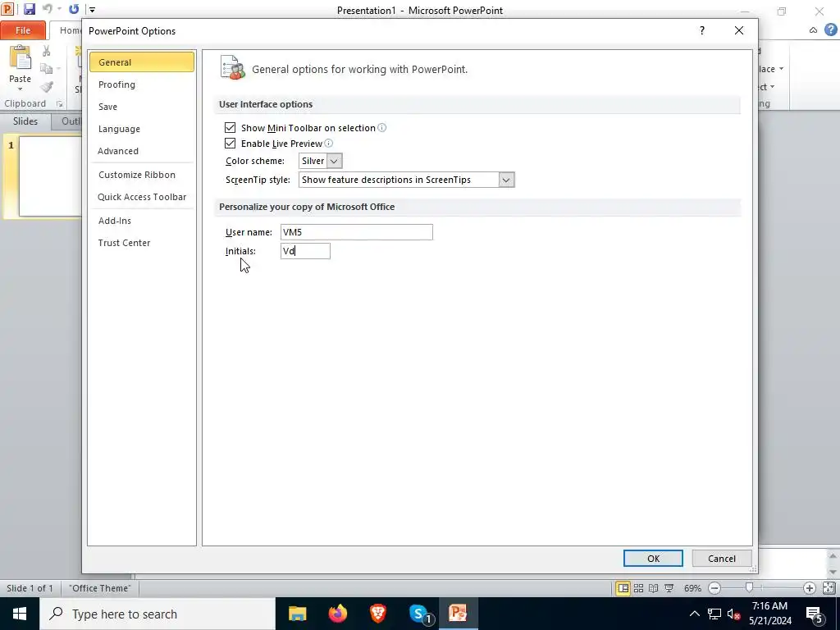Viewport: 840px width, 630px height.
Task: Click the dialog Help question mark
Action: click(702, 30)
